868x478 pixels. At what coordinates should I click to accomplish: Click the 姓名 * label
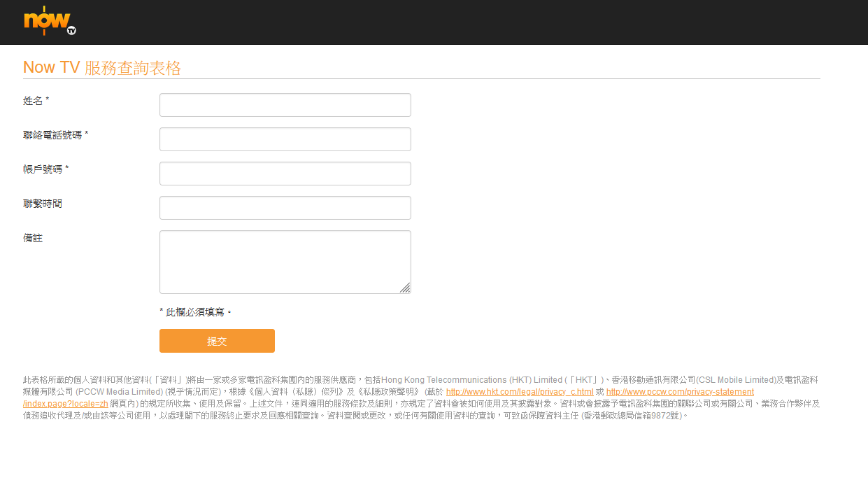coord(36,101)
